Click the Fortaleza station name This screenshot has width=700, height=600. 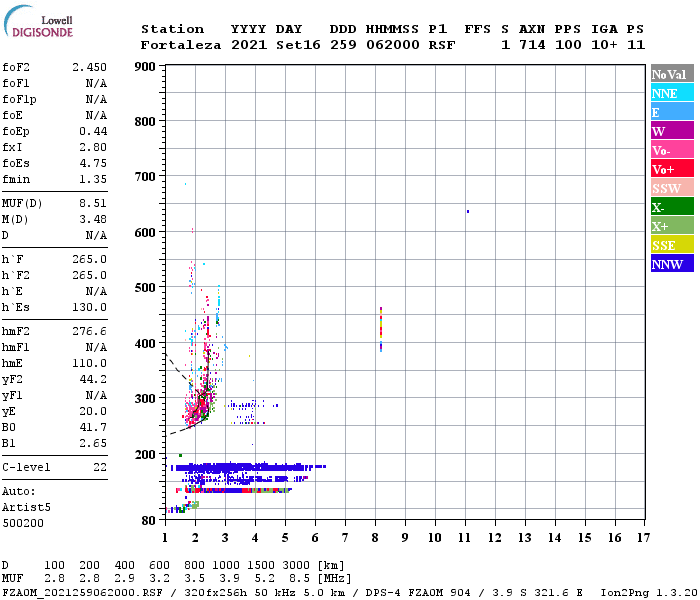(181, 45)
